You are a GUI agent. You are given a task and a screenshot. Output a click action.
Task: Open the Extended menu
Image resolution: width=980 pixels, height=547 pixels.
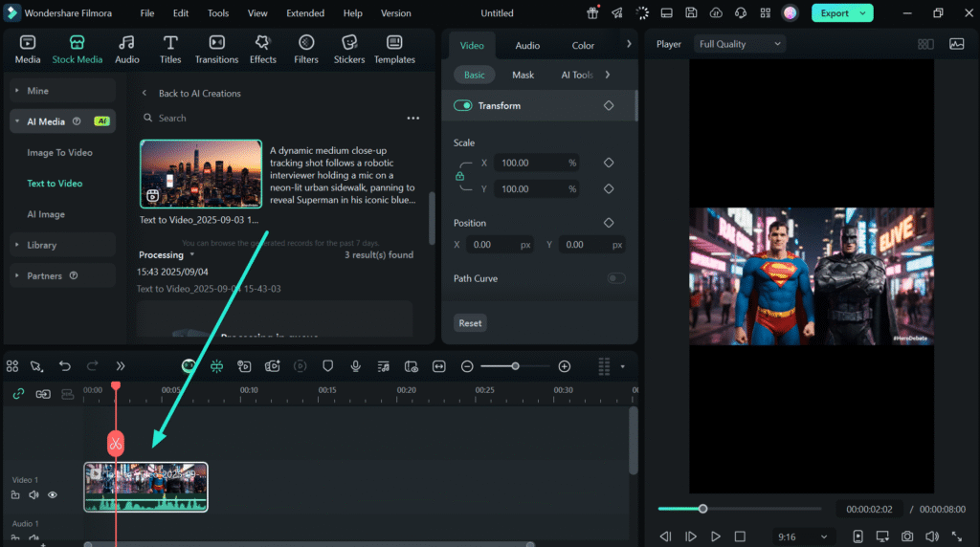click(x=305, y=13)
